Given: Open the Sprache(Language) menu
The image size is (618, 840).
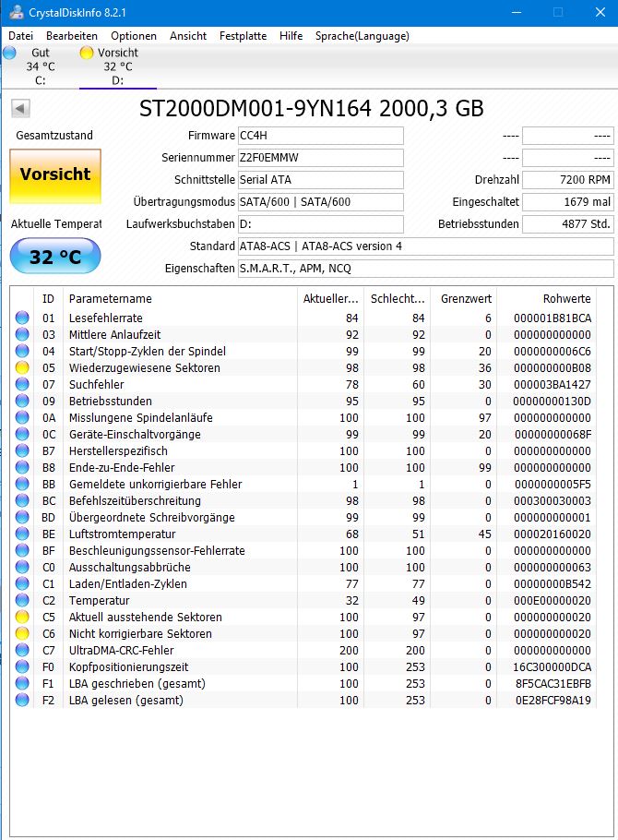Looking at the screenshot, I should (362, 36).
